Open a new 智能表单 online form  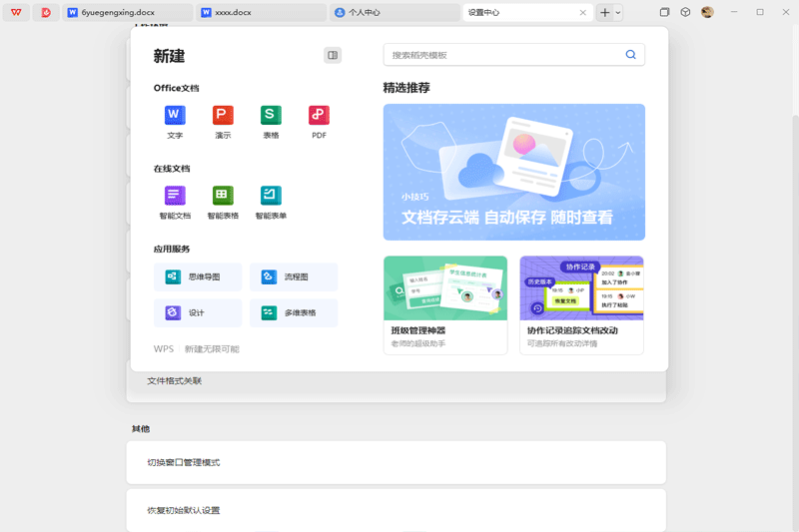pos(271,197)
